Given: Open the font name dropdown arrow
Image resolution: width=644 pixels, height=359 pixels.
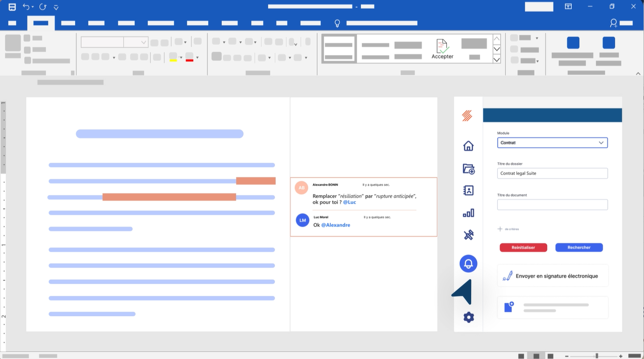Looking at the screenshot, I should [x=143, y=42].
